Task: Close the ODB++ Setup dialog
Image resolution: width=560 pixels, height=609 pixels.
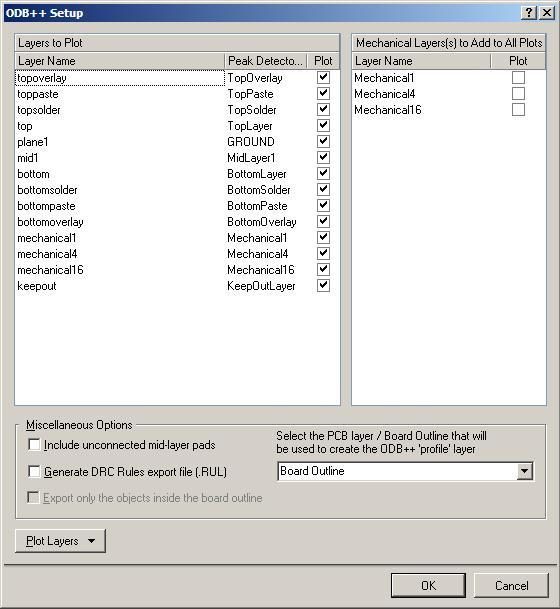Action: click(x=547, y=13)
